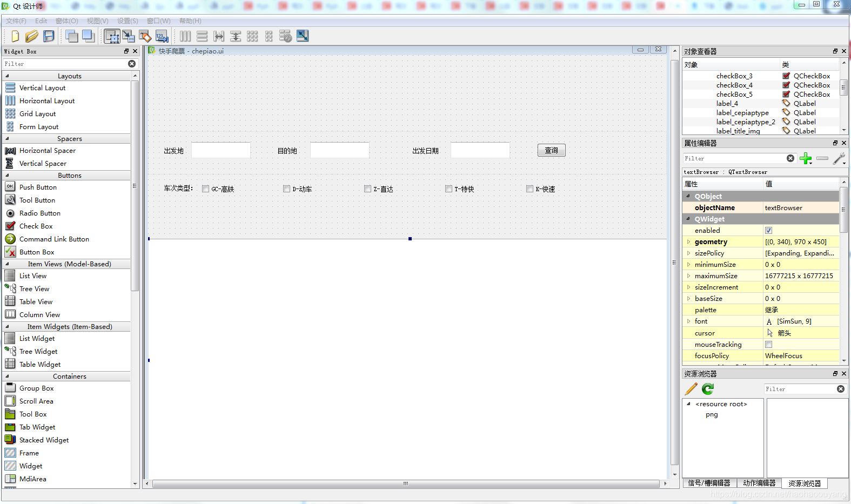Switch to Edit Signals/Slots mode icon
Screen dimensions: 851x504
point(129,36)
